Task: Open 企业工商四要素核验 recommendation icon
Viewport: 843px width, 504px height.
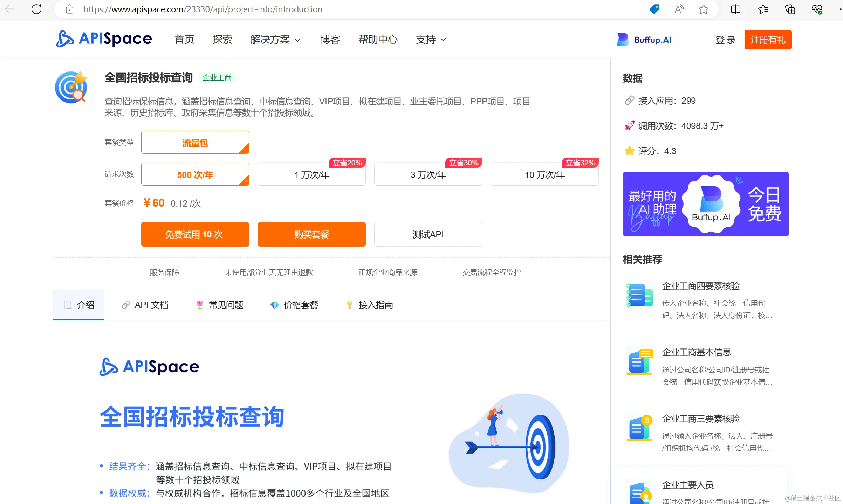Action: [x=639, y=295]
